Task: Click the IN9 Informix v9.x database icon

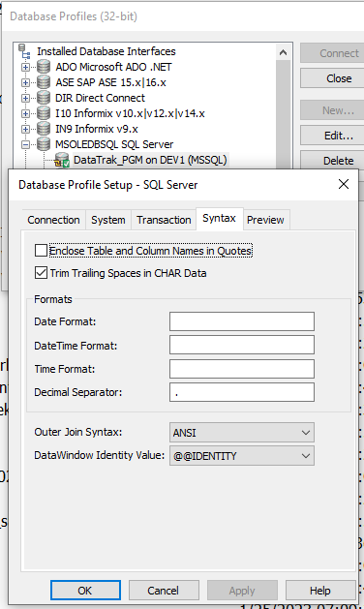Action: point(44,129)
